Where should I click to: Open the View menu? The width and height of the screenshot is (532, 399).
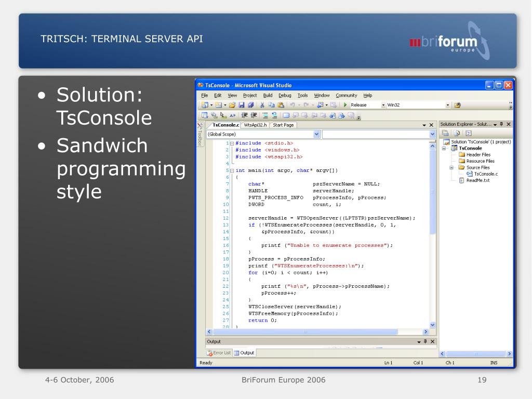[x=232, y=96]
